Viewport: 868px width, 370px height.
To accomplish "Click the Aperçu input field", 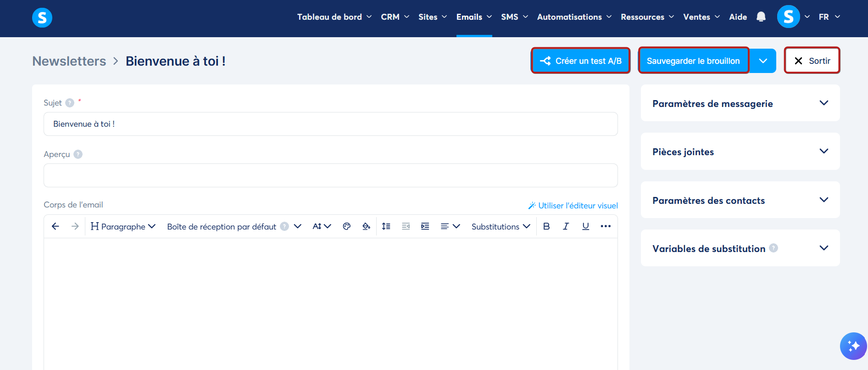I will [x=331, y=175].
